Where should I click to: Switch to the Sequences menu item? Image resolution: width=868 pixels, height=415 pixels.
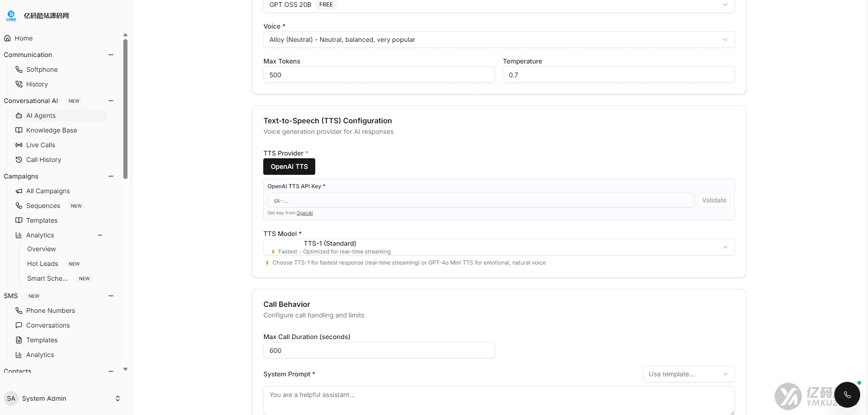43,206
